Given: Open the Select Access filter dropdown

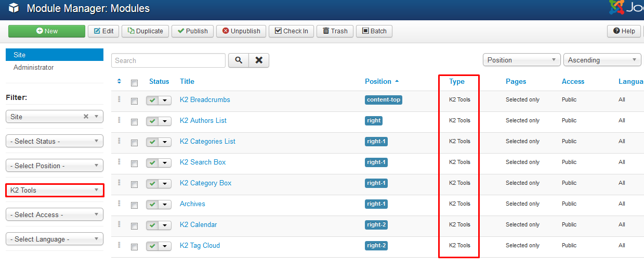Looking at the screenshot, I should (x=55, y=214).
